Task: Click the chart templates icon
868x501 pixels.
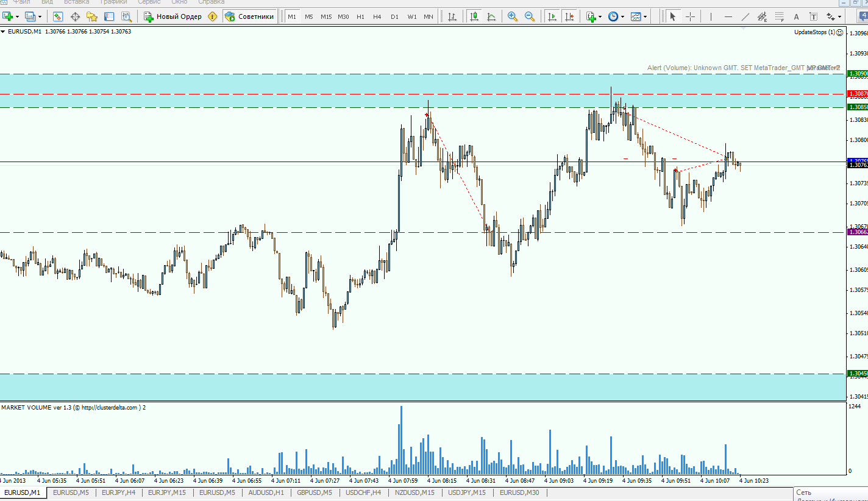Action: point(636,16)
